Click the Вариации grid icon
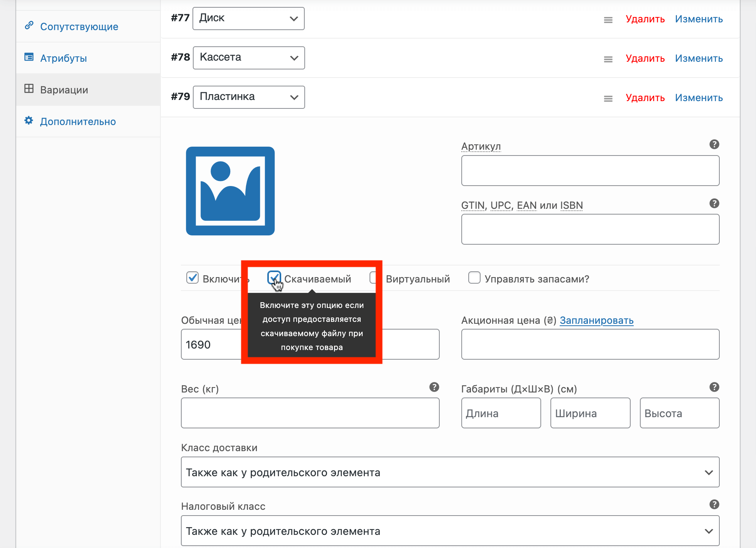 pos(29,89)
